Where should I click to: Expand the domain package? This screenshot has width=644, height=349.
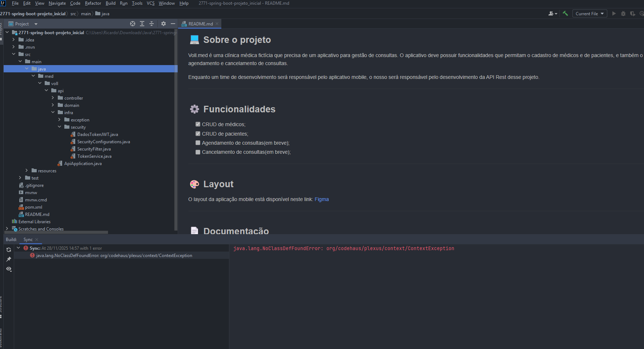point(53,105)
